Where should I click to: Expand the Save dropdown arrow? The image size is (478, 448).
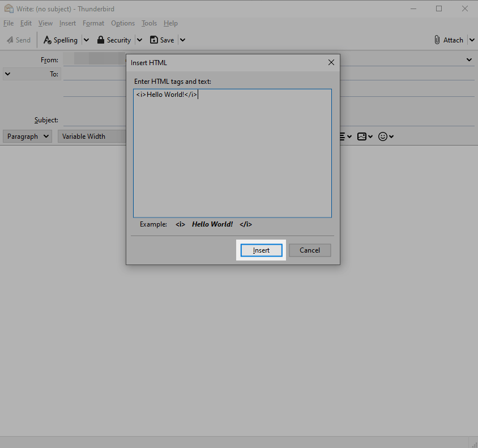[x=182, y=40]
